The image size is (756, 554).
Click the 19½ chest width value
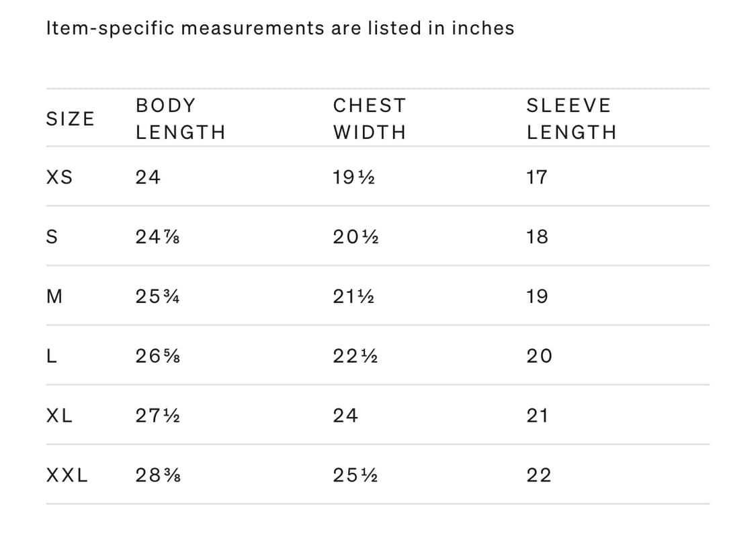pos(354,178)
